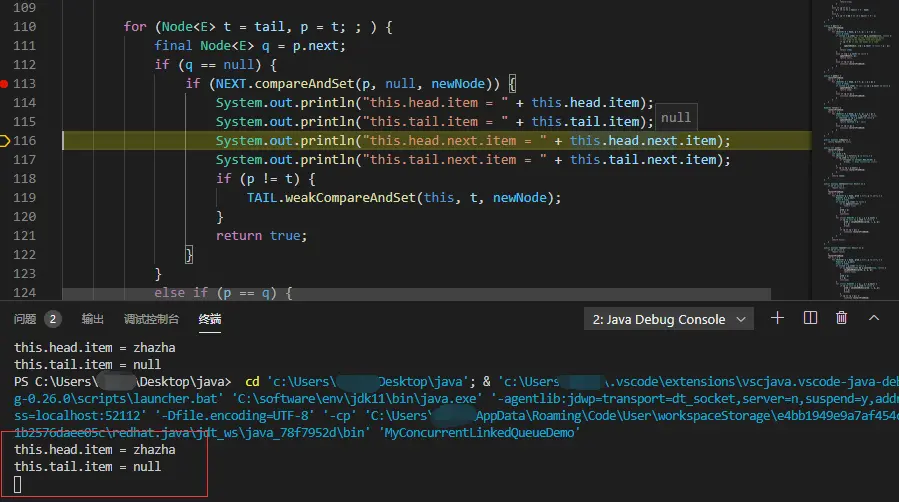Click line number 118 in the gutter

[24, 179]
